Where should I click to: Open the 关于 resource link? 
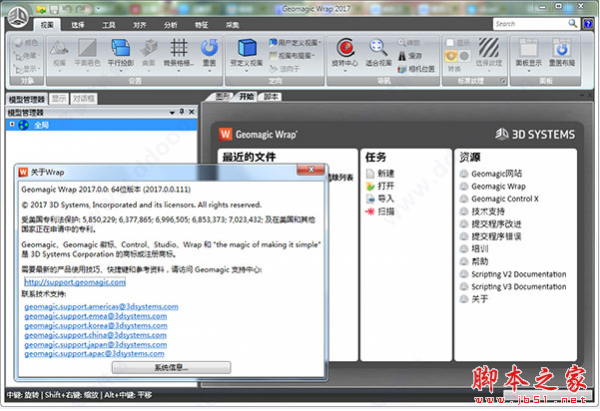480,299
